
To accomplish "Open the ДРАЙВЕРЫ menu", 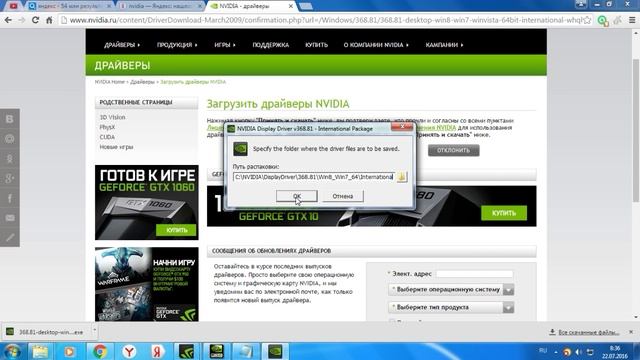I will [122, 45].
